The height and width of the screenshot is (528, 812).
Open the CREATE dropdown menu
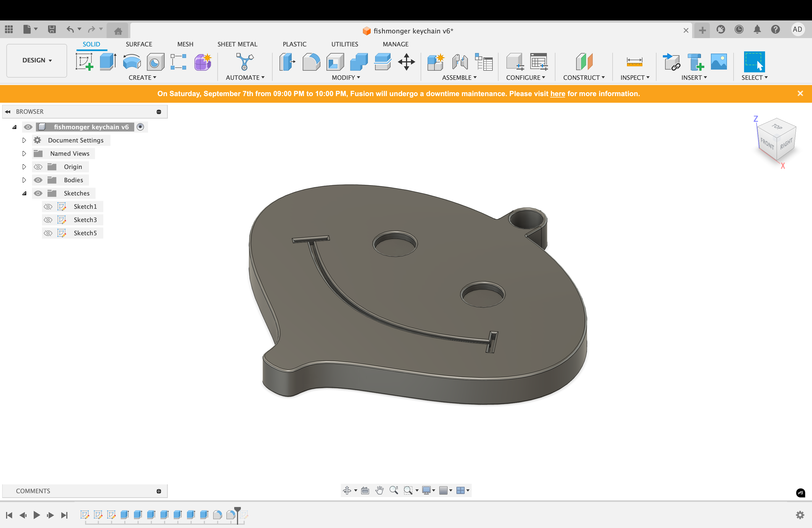pyautogui.click(x=142, y=77)
